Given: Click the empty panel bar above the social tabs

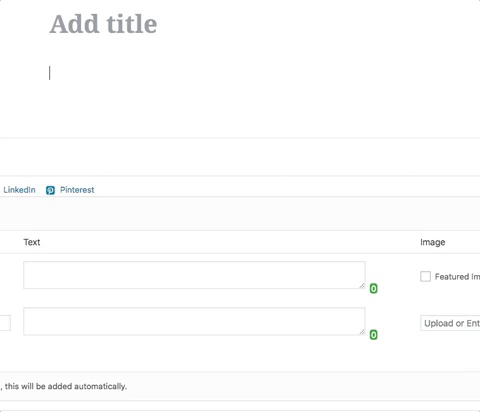Looking at the screenshot, I should (240, 157).
